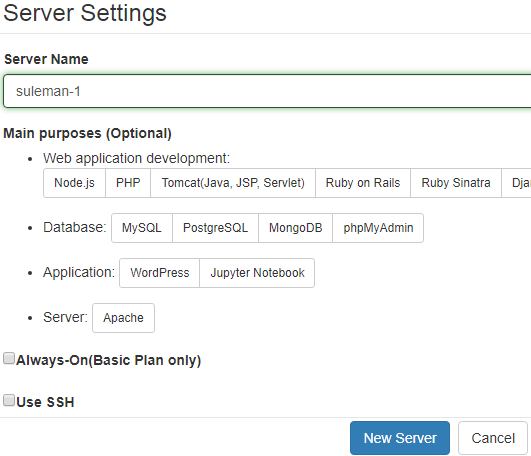Cancel the server settings dialog

(493, 438)
